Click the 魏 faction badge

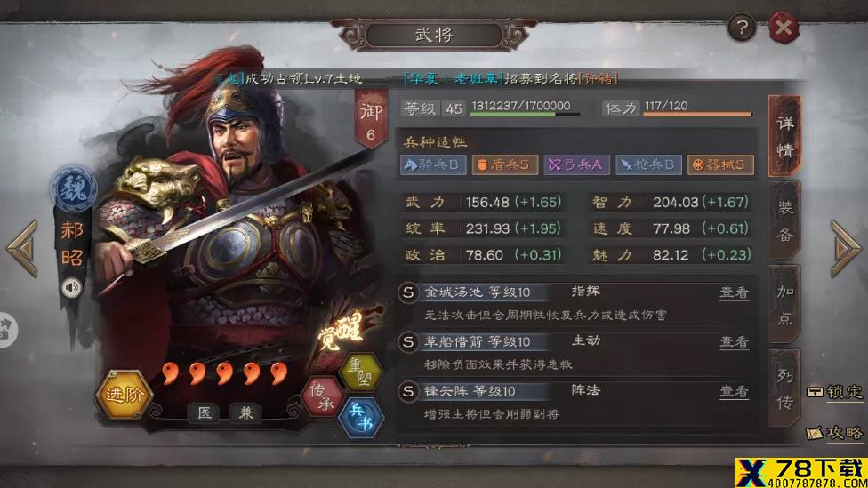pyautogui.click(x=74, y=189)
